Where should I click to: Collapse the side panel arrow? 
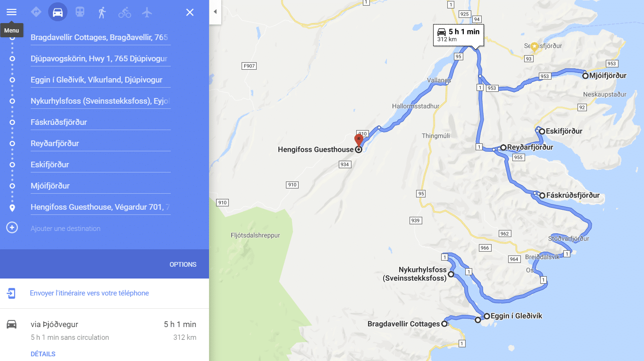coord(215,12)
